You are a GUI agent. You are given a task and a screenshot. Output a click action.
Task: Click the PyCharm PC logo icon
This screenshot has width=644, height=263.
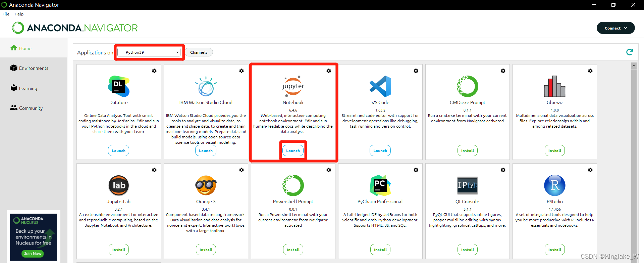tap(380, 185)
